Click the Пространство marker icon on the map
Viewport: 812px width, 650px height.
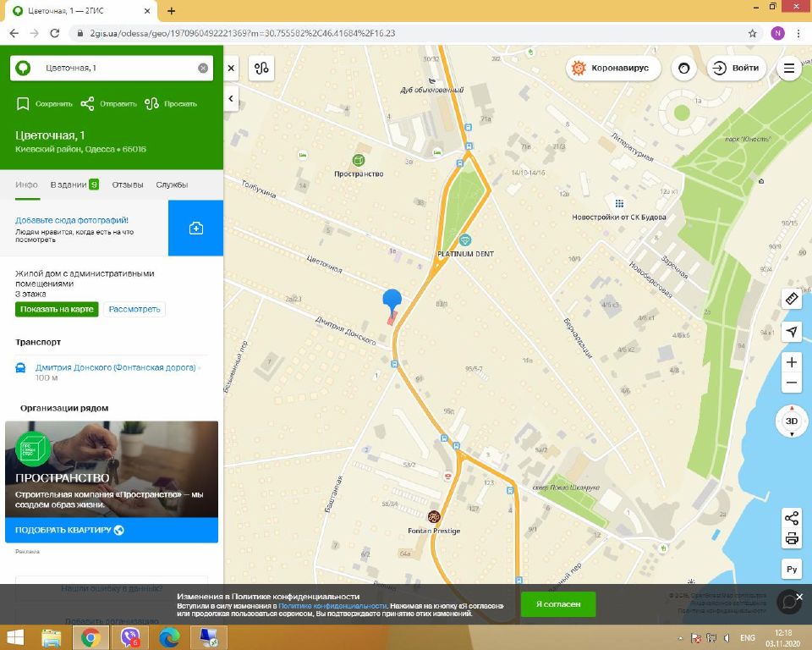359,160
